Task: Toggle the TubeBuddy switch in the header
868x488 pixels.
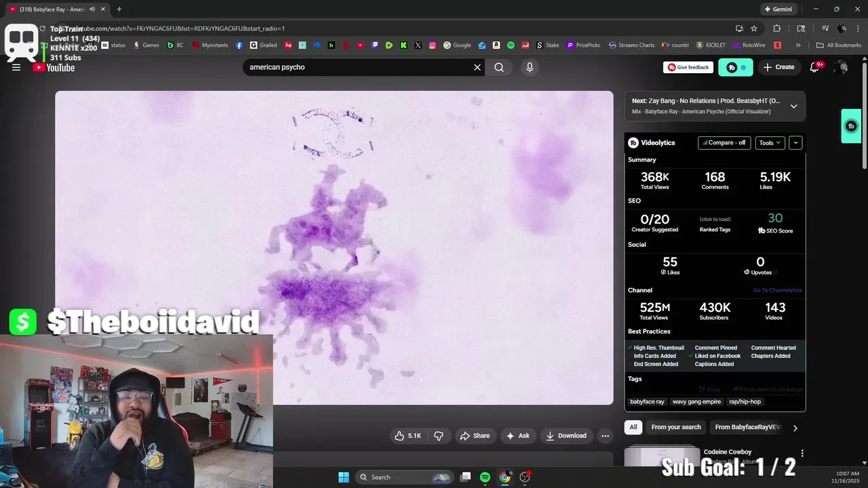Action: (x=736, y=67)
